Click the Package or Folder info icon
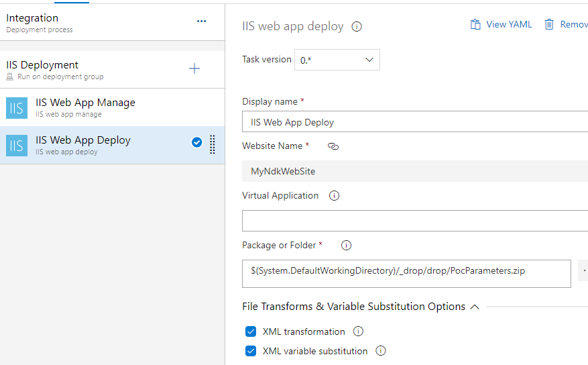Screen dimensions: 588x365 tap(347, 246)
